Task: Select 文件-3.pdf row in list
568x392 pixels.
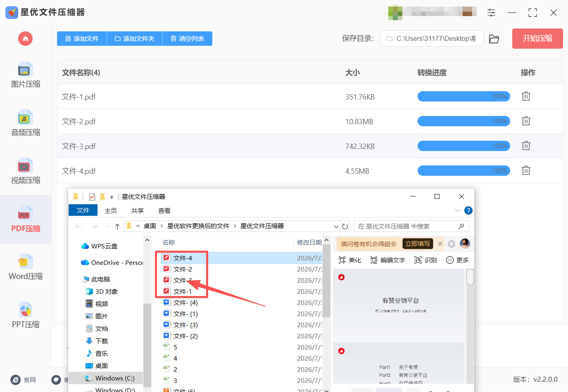Action: [310, 146]
